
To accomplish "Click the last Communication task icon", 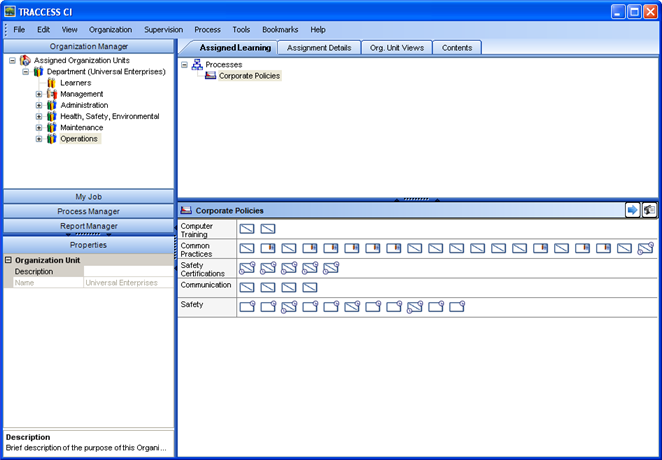I will (310, 287).
